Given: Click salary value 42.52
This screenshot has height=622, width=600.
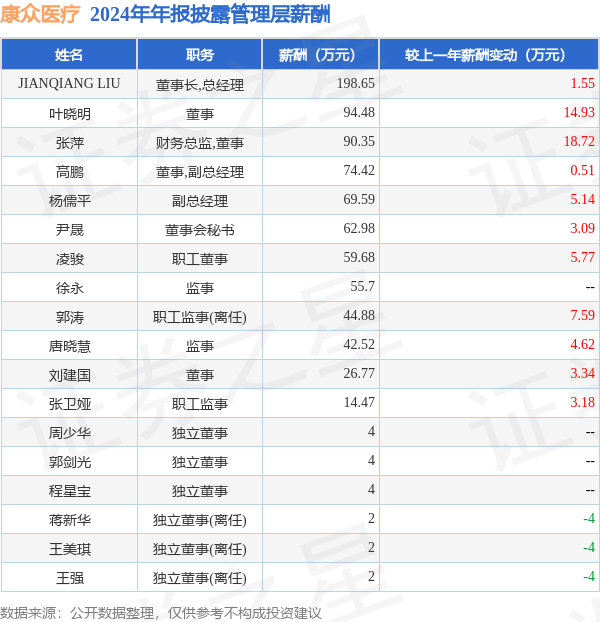Looking at the screenshot, I should click(359, 344).
